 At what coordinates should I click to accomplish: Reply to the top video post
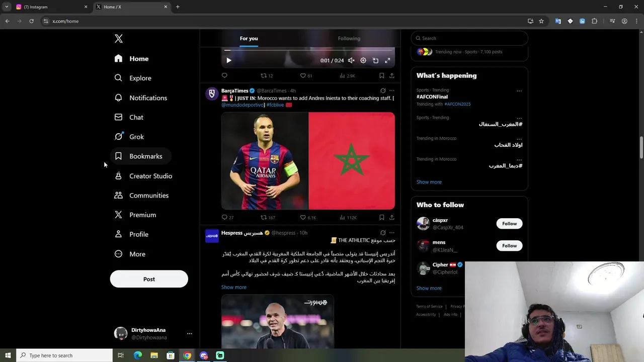pyautogui.click(x=224, y=75)
